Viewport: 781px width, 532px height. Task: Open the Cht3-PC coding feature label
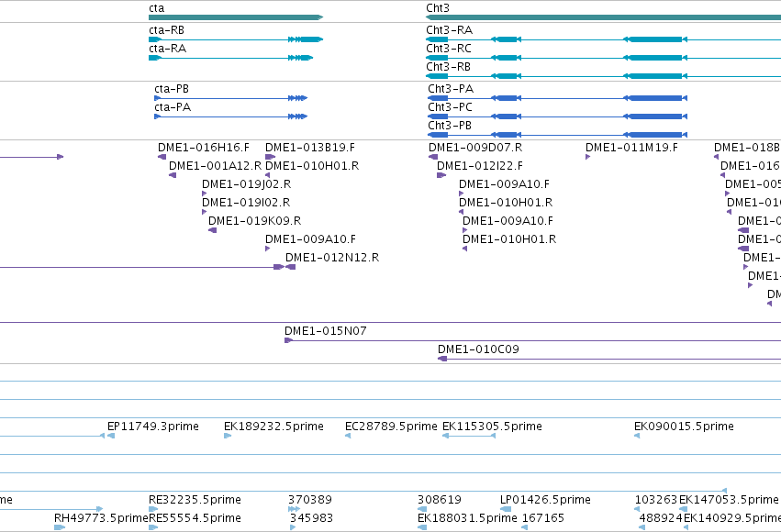[450, 107]
